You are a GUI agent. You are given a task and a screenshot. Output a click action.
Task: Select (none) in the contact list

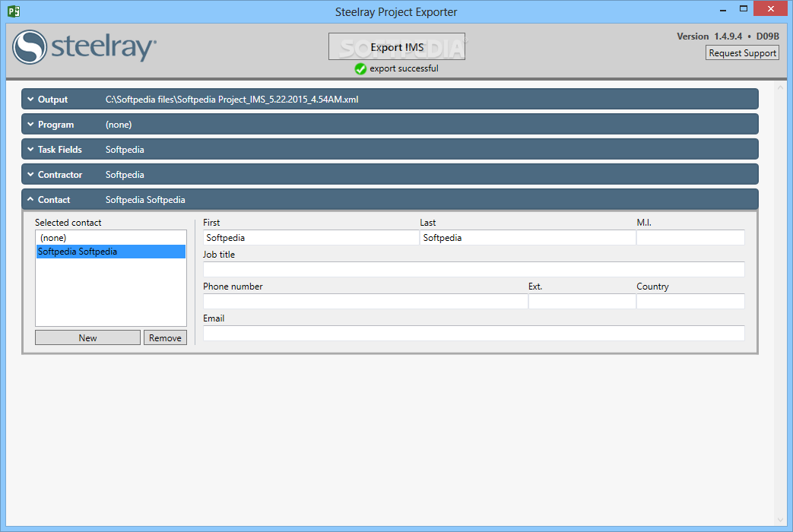coord(111,238)
